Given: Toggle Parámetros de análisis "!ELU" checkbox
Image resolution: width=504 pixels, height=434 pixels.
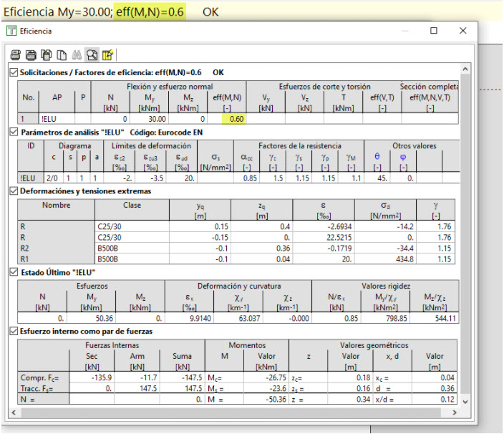Looking at the screenshot, I should pos(14,132).
